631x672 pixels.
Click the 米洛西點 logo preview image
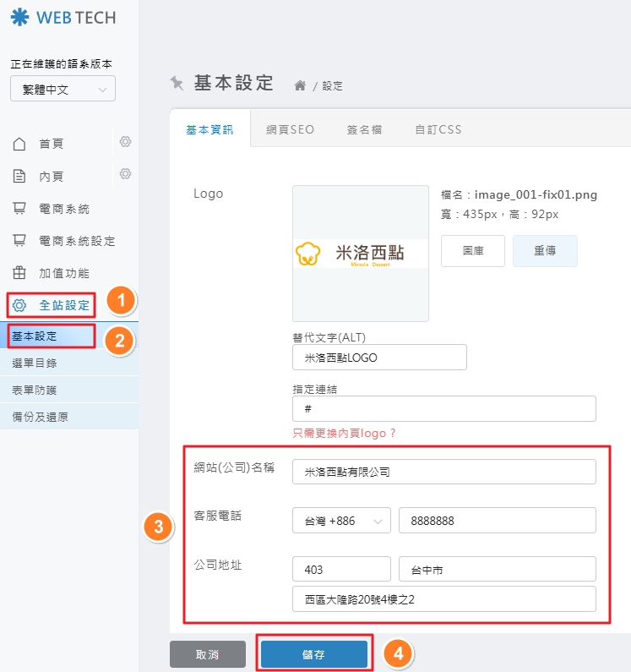[x=361, y=254]
